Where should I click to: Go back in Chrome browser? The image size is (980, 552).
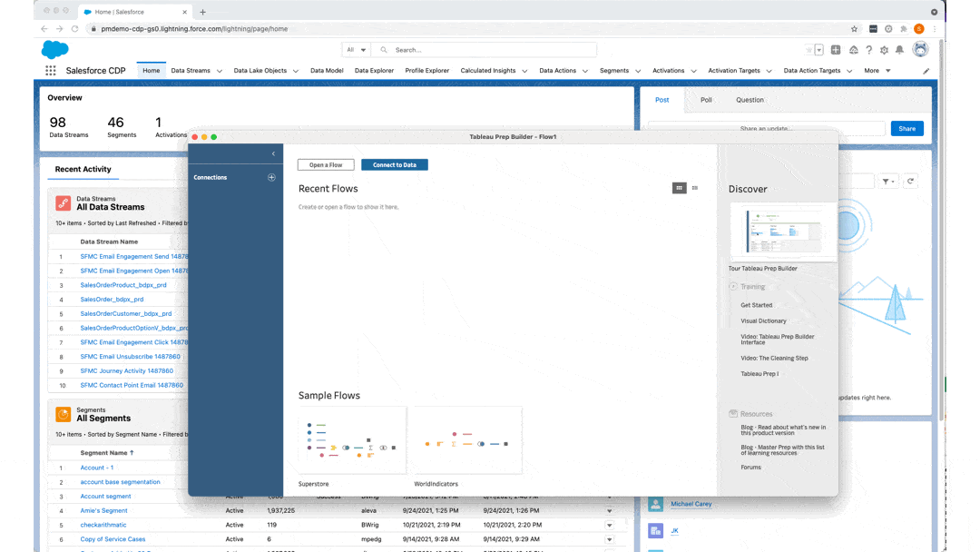point(44,29)
